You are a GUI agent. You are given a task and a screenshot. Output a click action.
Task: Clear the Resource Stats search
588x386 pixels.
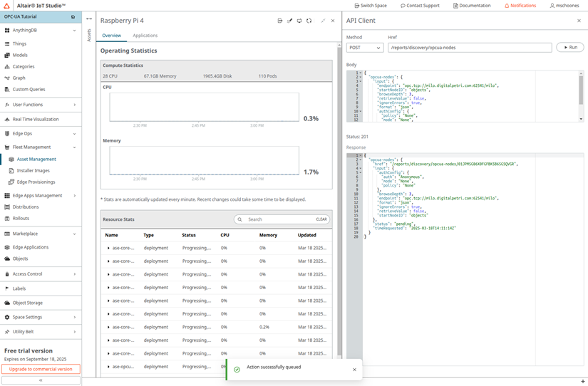pyautogui.click(x=321, y=219)
